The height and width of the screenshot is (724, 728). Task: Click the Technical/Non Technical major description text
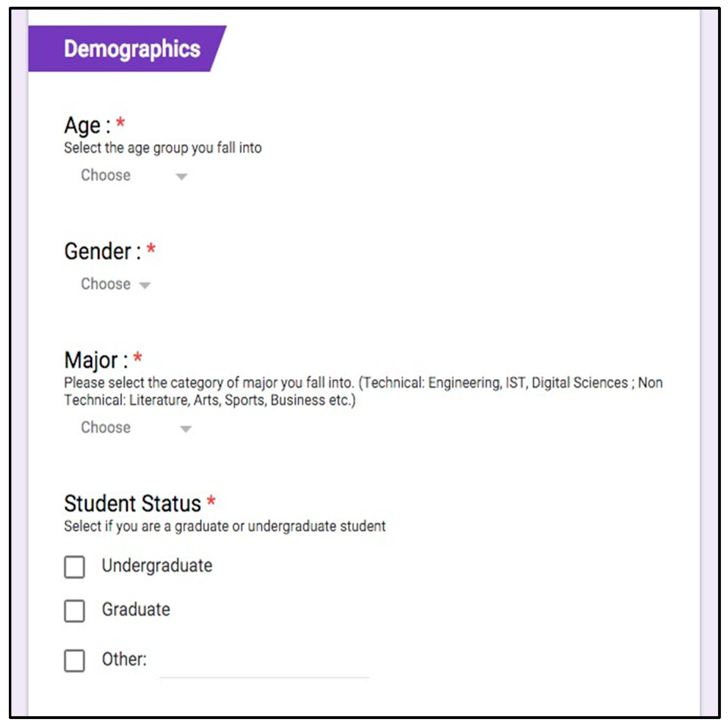point(363,391)
